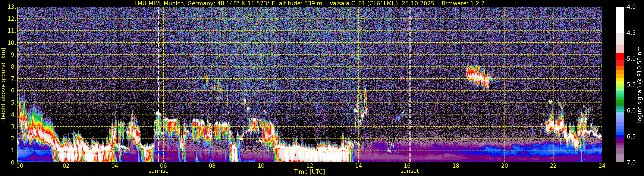Viewport: 644px width, 176px height.
Task: Click the "04" time axis tick label
Action: pos(114,166)
